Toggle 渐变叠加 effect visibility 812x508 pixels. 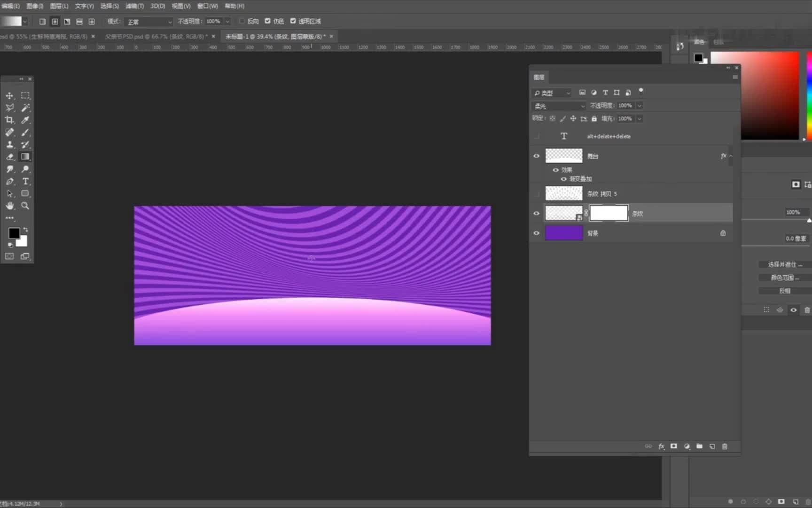tap(563, 179)
